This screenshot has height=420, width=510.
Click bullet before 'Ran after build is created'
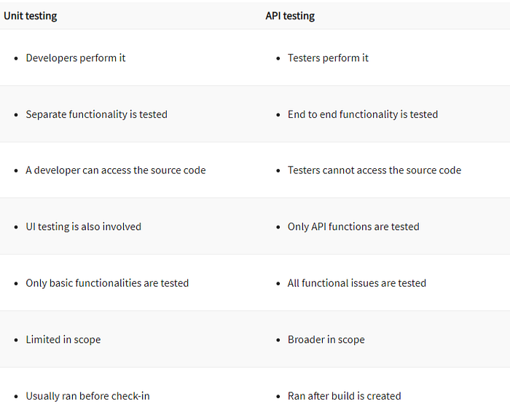pyautogui.click(x=278, y=397)
